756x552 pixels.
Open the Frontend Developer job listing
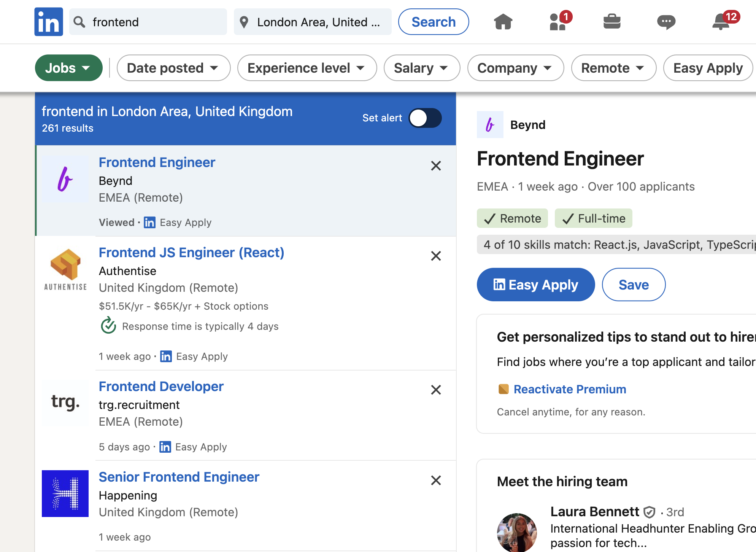161,386
